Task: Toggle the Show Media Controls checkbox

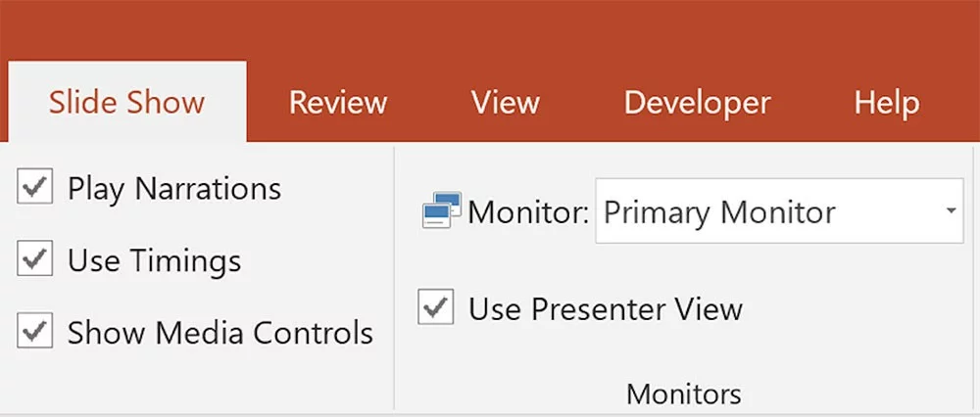Action: click(x=35, y=332)
